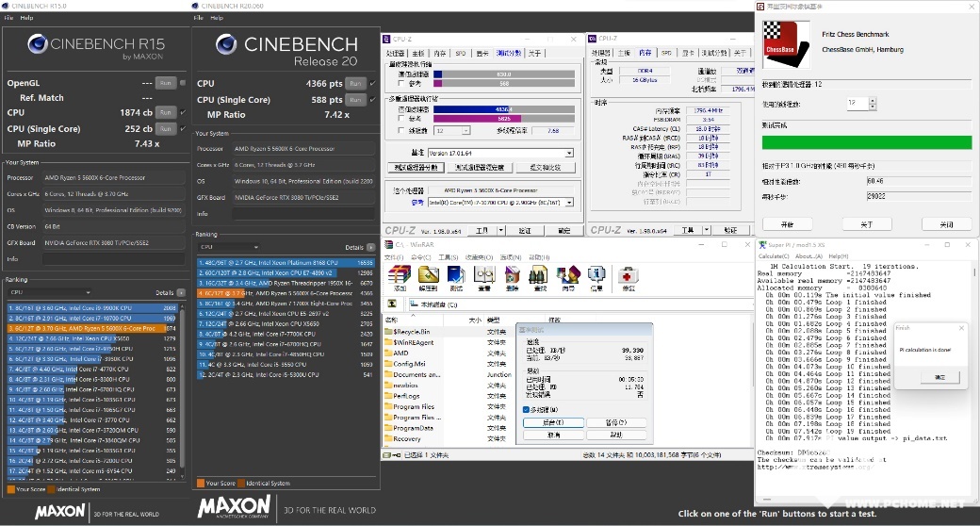Select the AMD folder icon in WinRAR

click(387, 353)
